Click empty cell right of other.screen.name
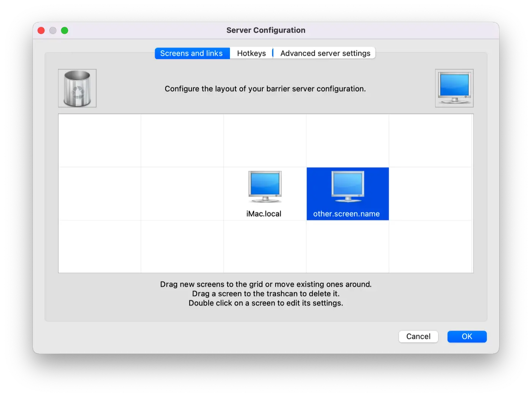Image resolution: width=532 pixels, height=397 pixels. pyautogui.click(x=430, y=194)
